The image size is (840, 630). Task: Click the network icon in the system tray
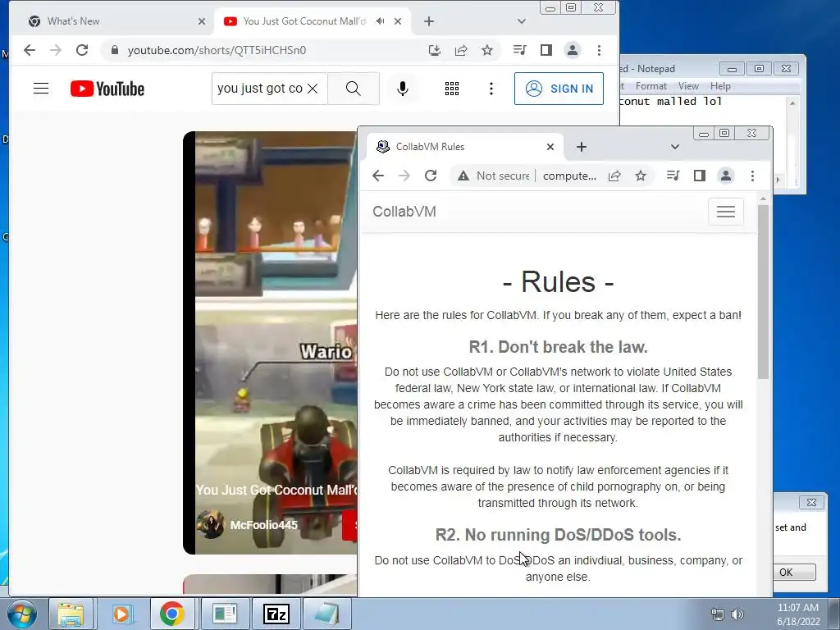[x=717, y=614]
